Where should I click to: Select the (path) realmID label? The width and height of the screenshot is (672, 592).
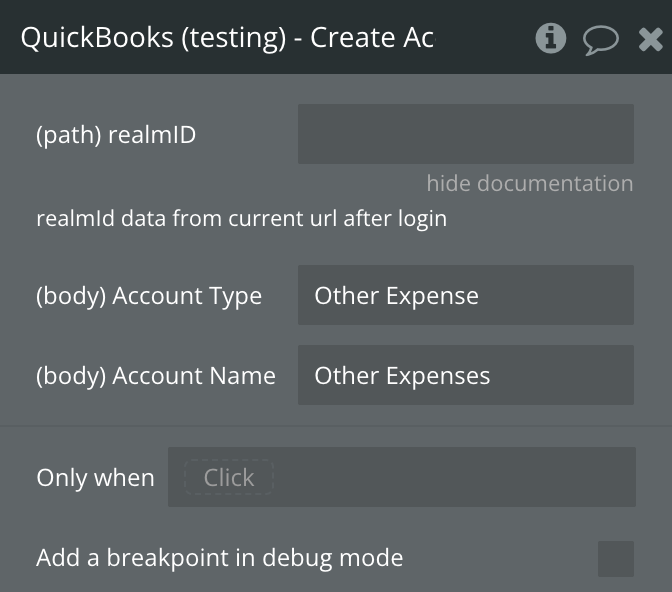click(116, 135)
